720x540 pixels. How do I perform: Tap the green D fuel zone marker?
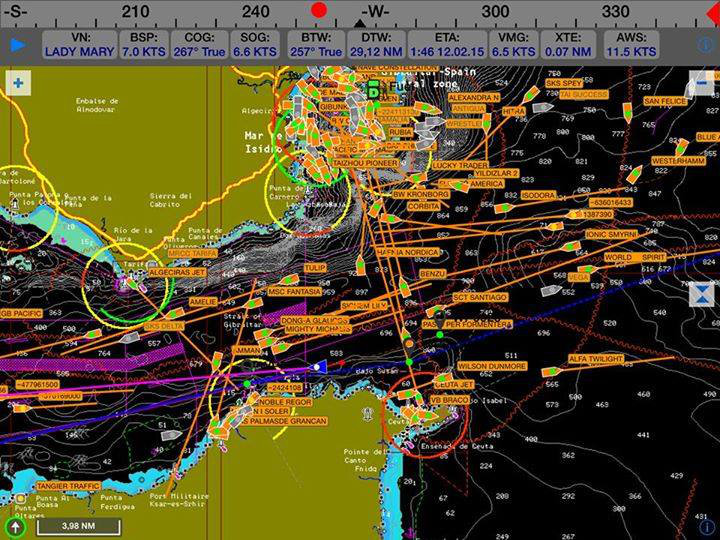tap(374, 90)
